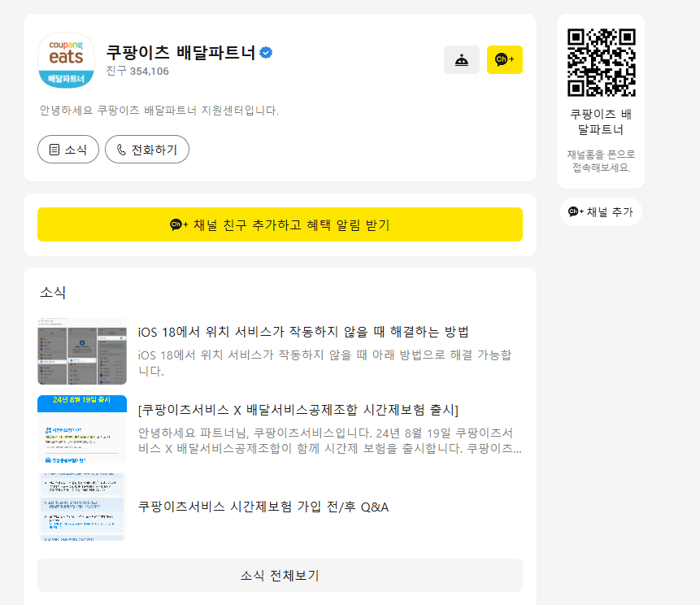Click 채널 추가 button under QR card
Image resolution: width=700 pixels, height=605 pixels.
[601, 211]
